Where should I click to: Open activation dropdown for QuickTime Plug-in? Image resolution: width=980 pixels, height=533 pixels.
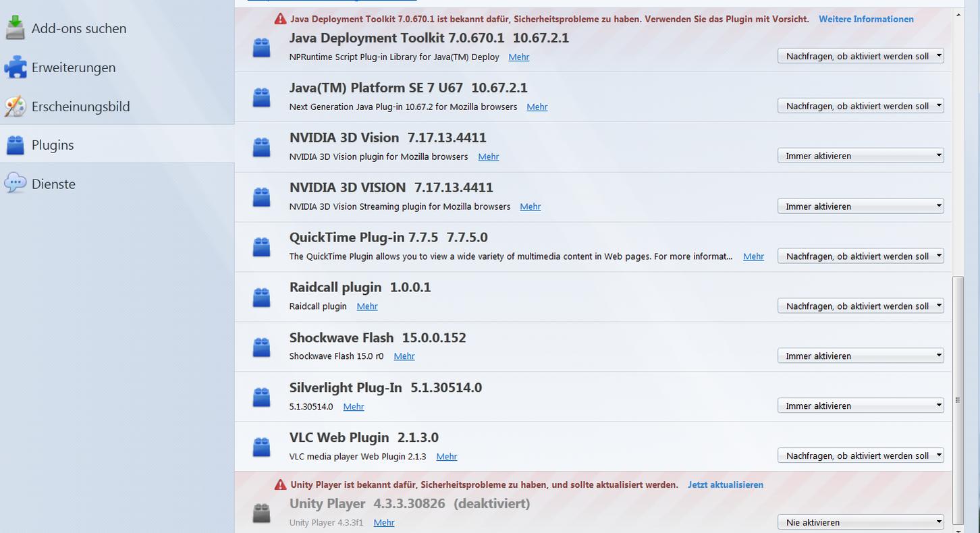(x=861, y=256)
